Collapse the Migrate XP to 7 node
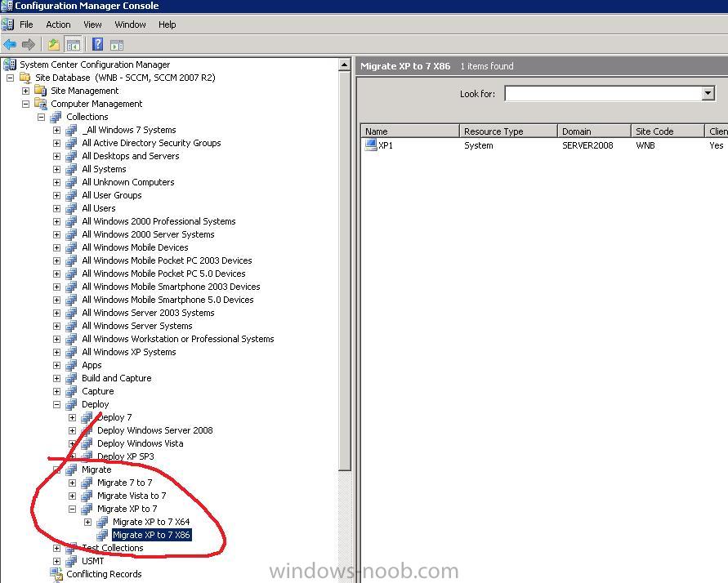The image size is (728, 583). click(73, 509)
